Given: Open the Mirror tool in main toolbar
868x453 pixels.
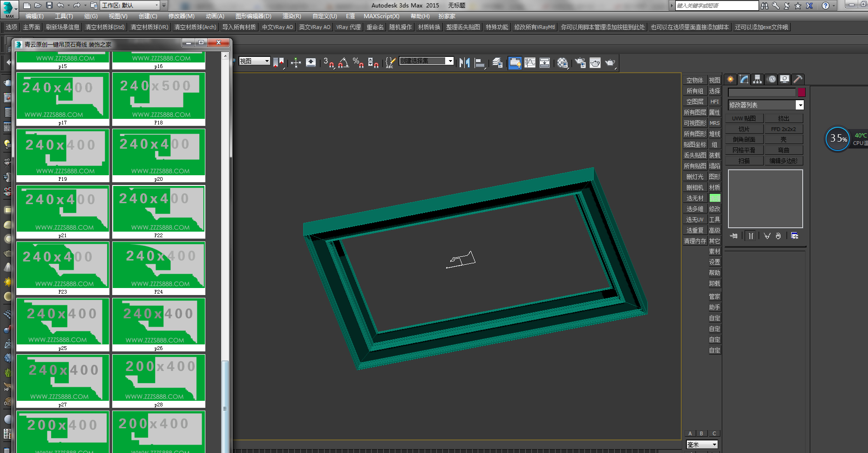Looking at the screenshot, I should pos(464,62).
